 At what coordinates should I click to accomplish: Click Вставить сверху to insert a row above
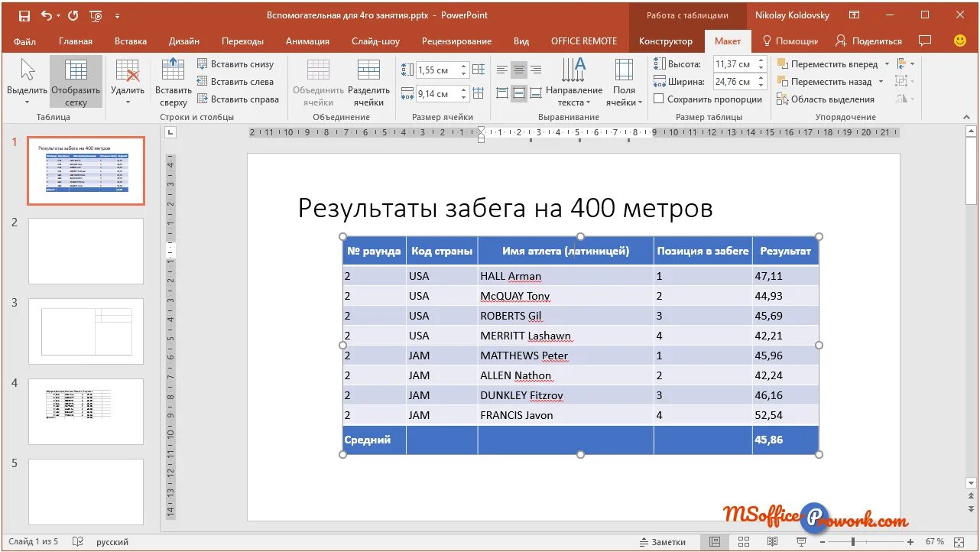click(x=174, y=82)
